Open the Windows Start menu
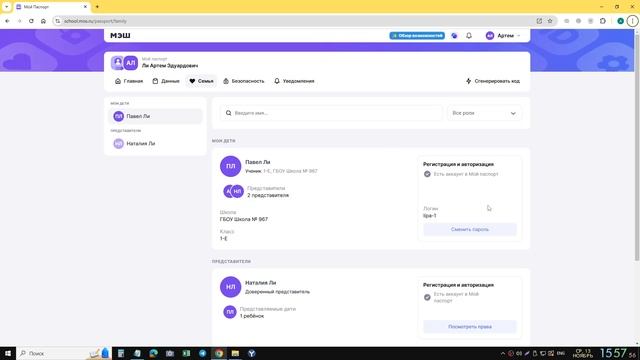Image resolution: width=640 pixels, height=360 pixels. click(8, 353)
